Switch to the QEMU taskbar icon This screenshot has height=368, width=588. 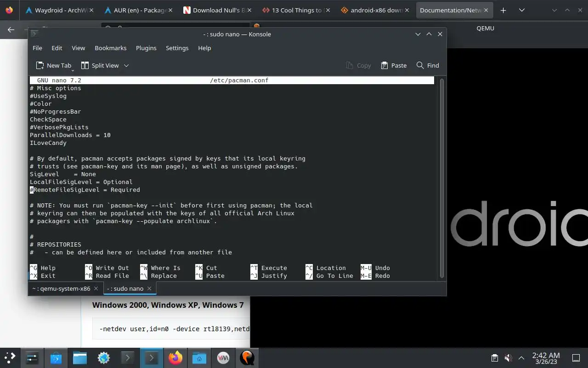coord(247,358)
